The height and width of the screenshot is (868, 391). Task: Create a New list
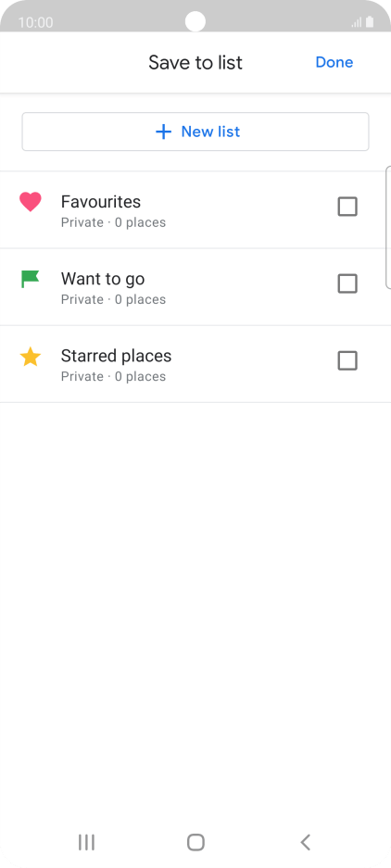[195, 132]
